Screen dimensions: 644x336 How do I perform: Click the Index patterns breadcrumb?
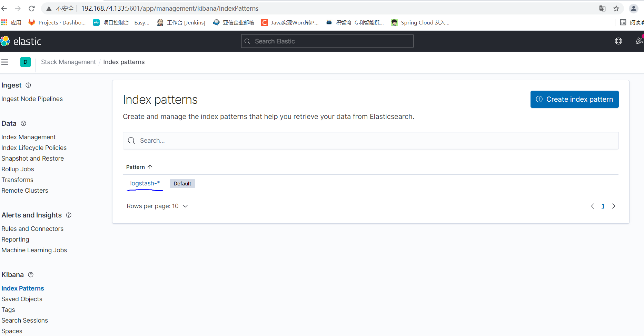(x=124, y=62)
